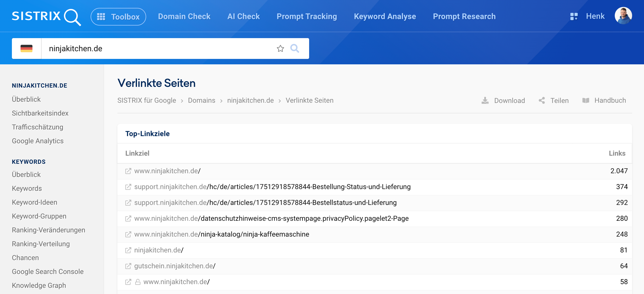The width and height of the screenshot is (644, 294).
Task: Select Ranking-Veränderungen in the Keywords sidebar
Action: pos(49,230)
